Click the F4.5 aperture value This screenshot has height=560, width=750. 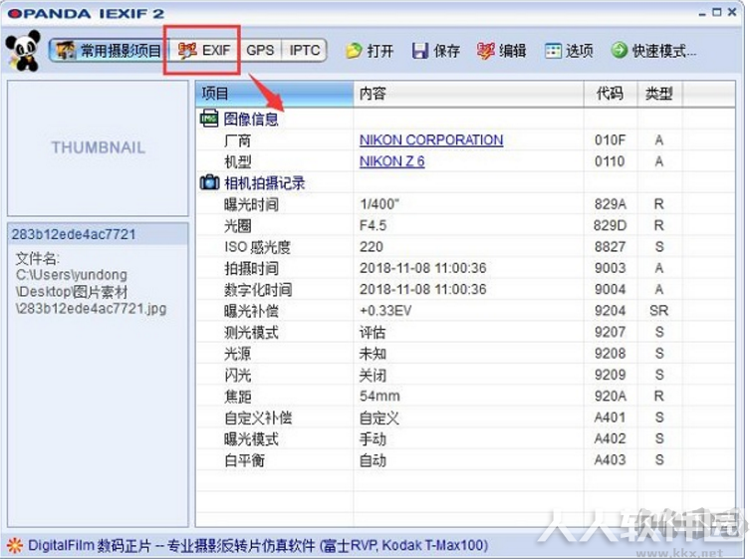point(374,225)
